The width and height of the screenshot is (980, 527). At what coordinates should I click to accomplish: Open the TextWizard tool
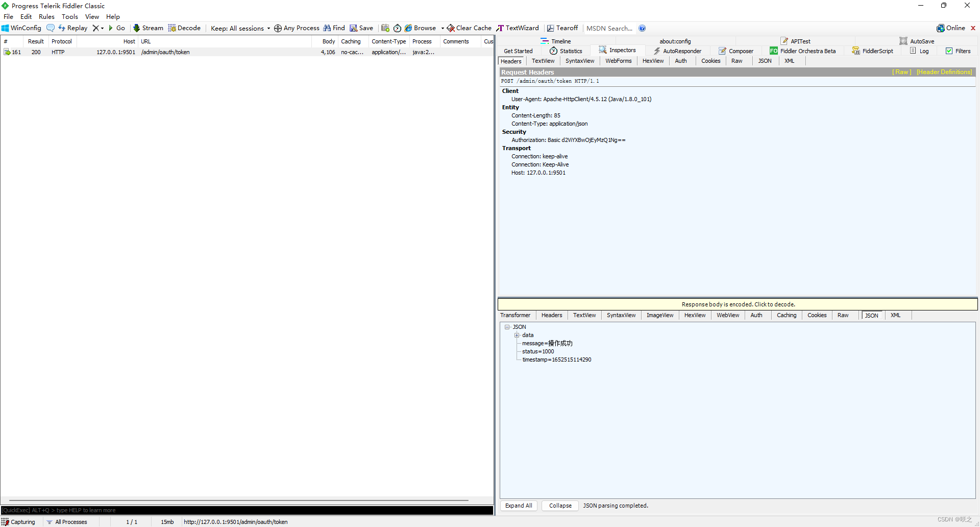tap(518, 28)
